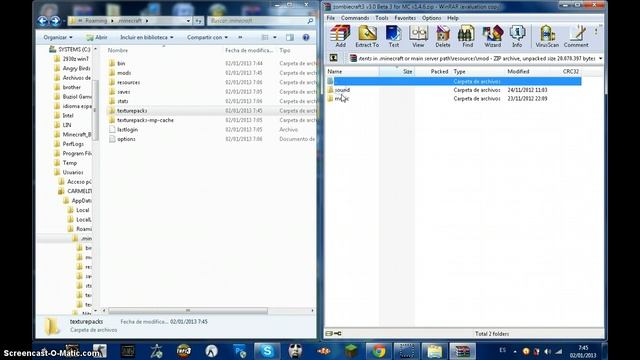640x360 pixels.
Task: Select Program Files folder in tree
Action: tap(77, 153)
